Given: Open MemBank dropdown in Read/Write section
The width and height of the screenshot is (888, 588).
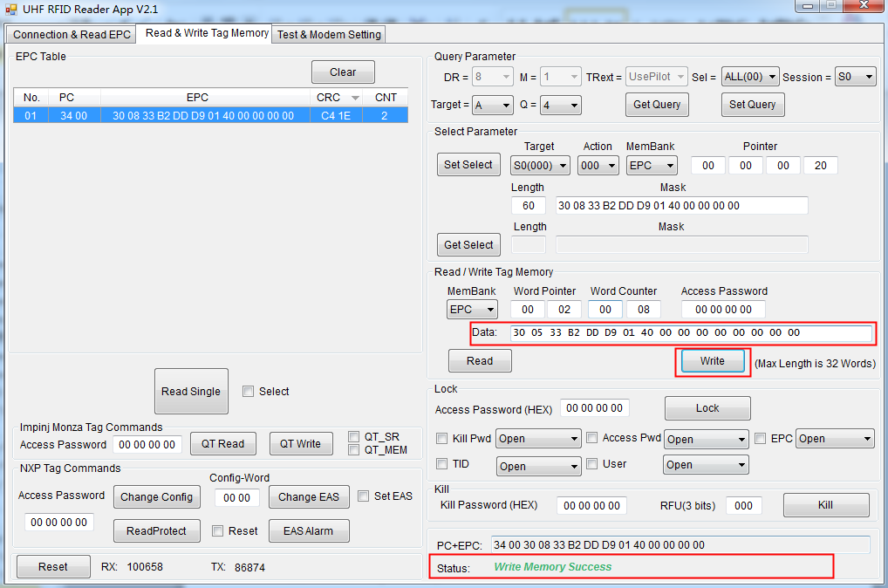Looking at the screenshot, I should tap(472, 310).
